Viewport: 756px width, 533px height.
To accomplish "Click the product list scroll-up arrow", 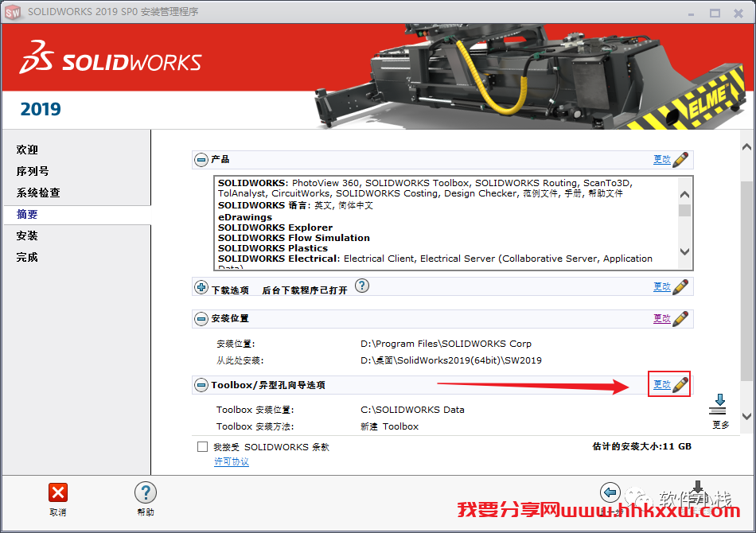I will click(684, 195).
